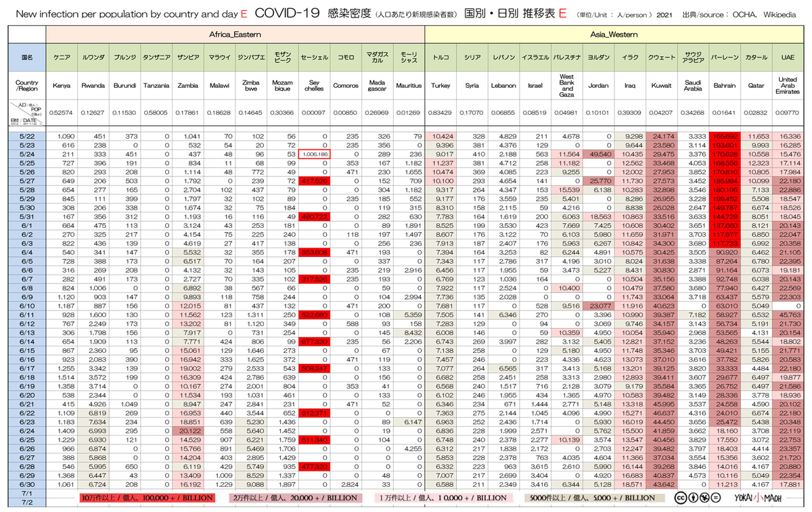Click Seychelles population value 0.00097
This screenshot has height=512, width=812.
(x=314, y=112)
